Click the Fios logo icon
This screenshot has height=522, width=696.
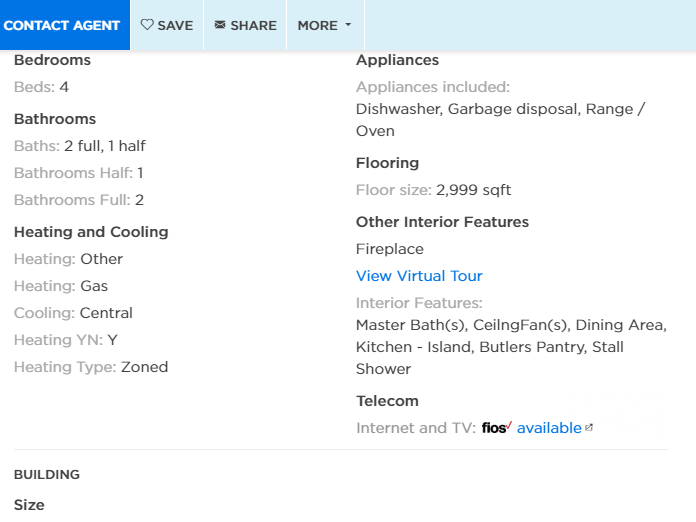click(496, 428)
